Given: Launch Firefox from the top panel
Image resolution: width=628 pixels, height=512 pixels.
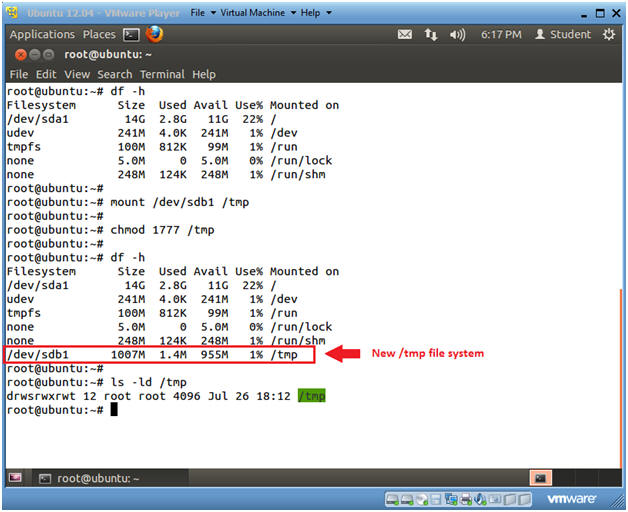Looking at the screenshot, I should [154, 34].
